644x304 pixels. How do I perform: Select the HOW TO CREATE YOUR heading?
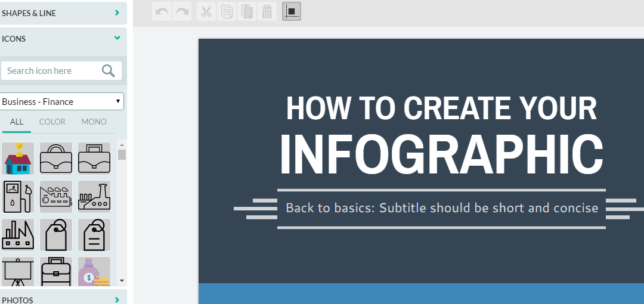click(x=441, y=108)
